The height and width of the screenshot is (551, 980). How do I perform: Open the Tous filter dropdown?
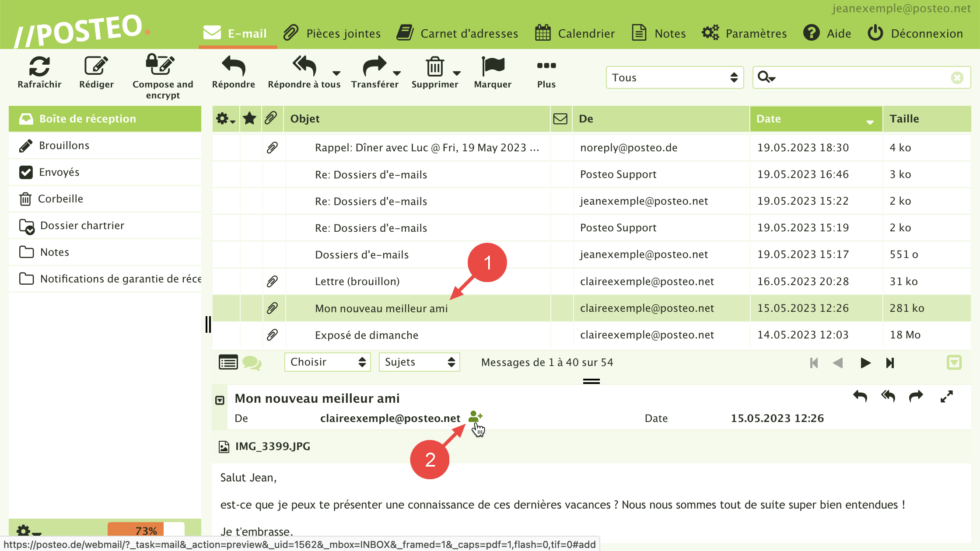click(x=674, y=78)
